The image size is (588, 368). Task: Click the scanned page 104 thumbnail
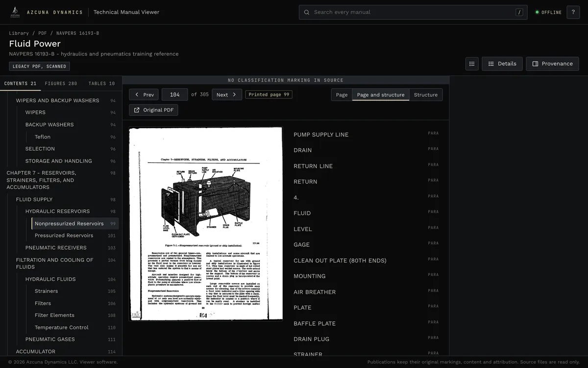tap(206, 224)
